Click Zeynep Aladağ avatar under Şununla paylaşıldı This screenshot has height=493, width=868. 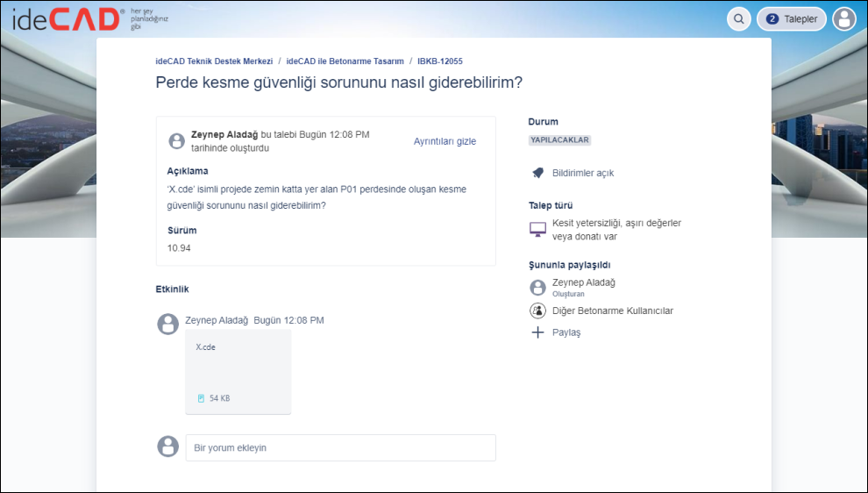click(x=537, y=287)
